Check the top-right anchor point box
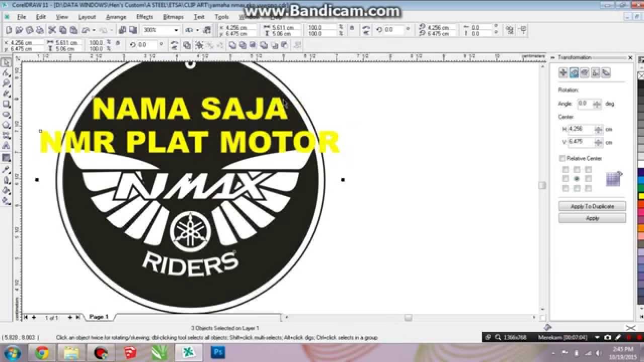Image resolution: width=644 pixels, height=362 pixels. coord(588,169)
